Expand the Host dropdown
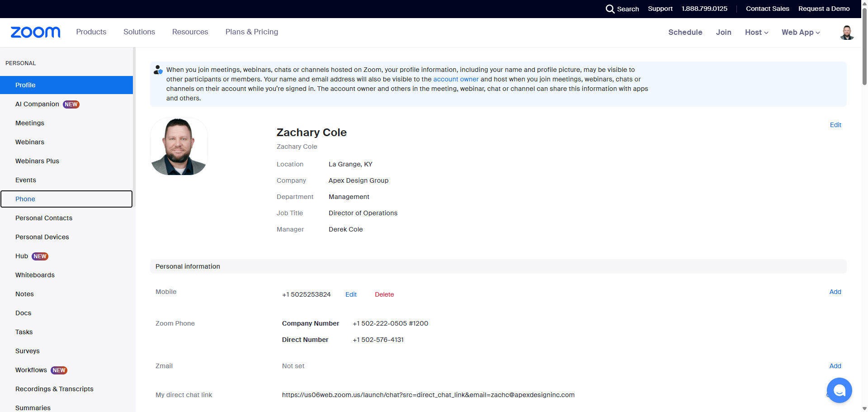Image resolution: width=868 pixels, height=412 pixels. pos(756,33)
